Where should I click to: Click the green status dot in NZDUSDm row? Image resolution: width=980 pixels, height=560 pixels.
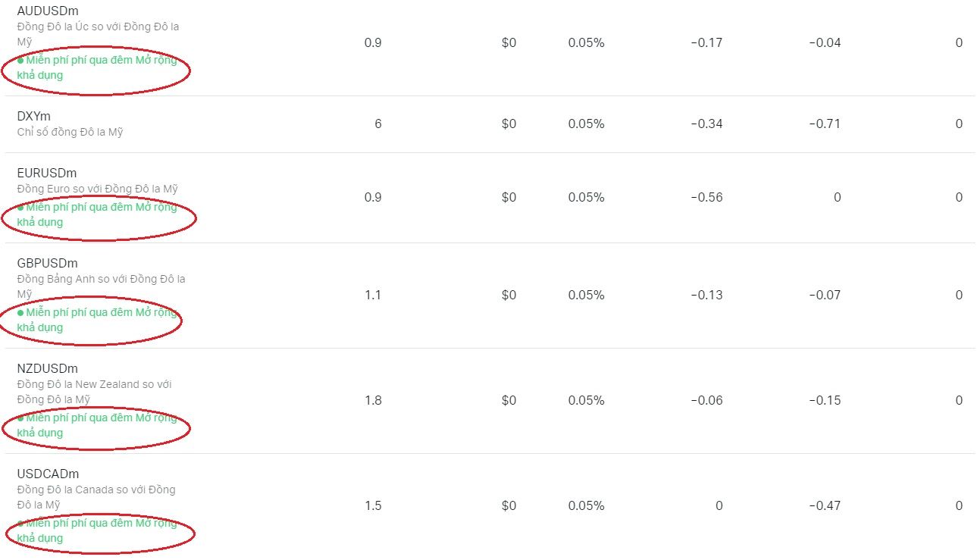[20, 418]
